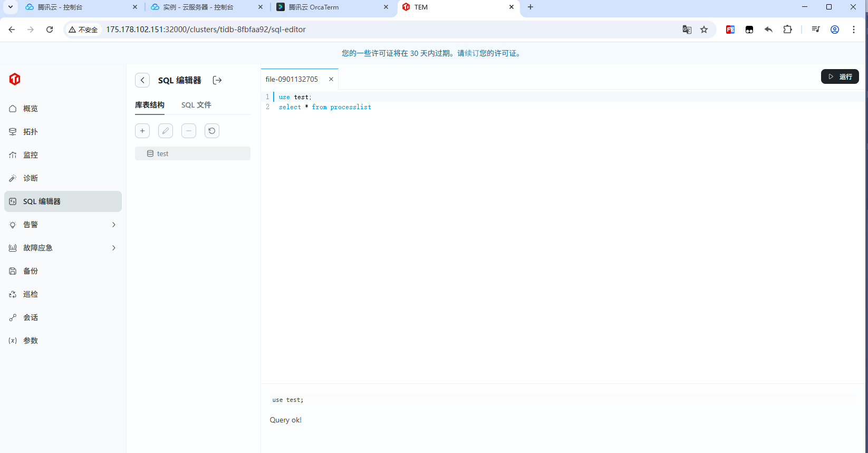Image resolution: width=868 pixels, height=453 pixels.
Task: Click line 2 select statement in editor
Action: point(325,107)
